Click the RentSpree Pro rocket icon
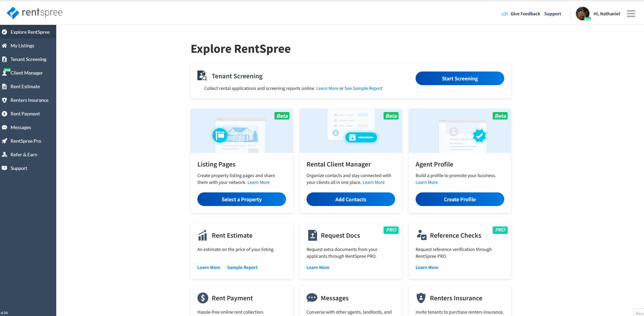Image resolution: width=644 pixels, height=316 pixels. click(4, 141)
